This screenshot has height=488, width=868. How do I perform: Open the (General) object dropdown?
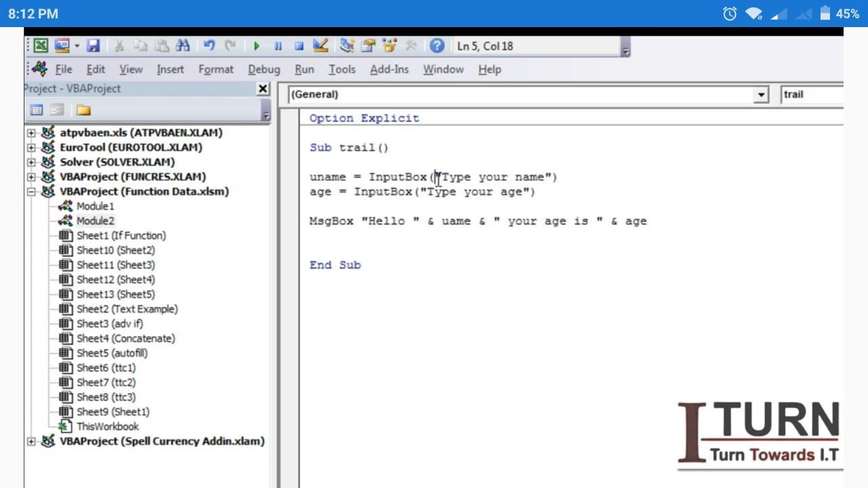pos(762,95)
